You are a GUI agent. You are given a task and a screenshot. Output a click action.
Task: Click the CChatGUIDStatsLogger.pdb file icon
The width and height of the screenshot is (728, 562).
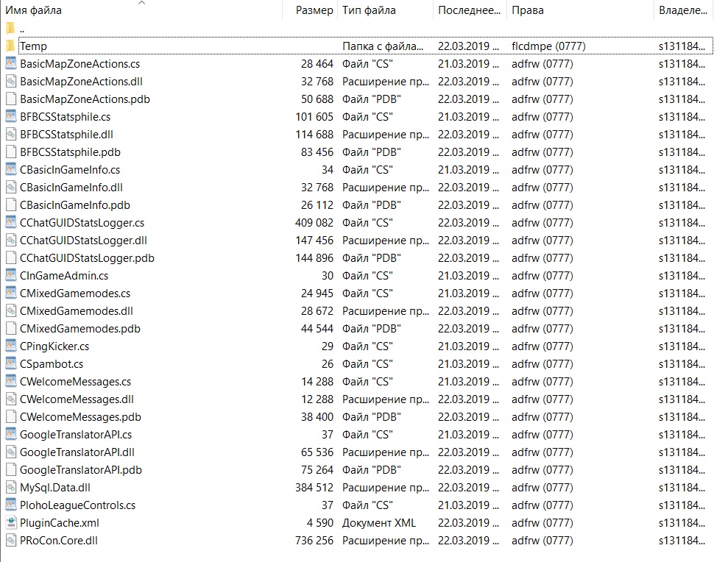[11, 258]
